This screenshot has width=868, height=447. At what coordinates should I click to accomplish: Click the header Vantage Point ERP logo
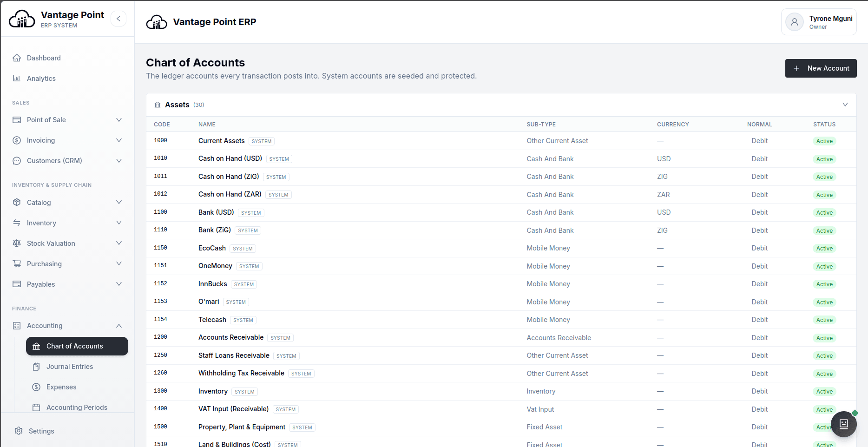pyautogui.click(x=157, y=22)
